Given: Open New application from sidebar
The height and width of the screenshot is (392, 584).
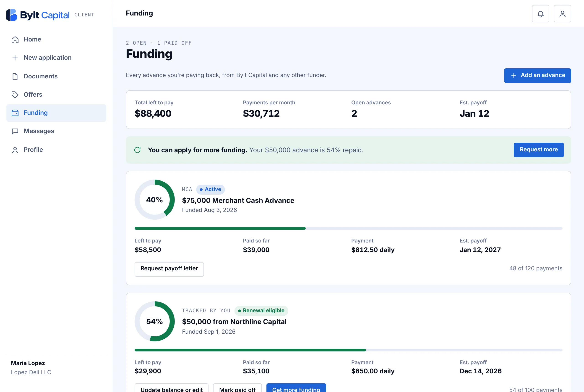Looking at the screenshot, I should (x=56, y=58).
